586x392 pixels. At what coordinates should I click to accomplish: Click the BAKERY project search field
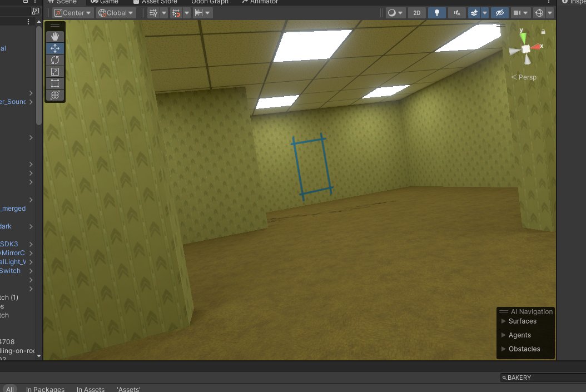[x=543, y=378]
